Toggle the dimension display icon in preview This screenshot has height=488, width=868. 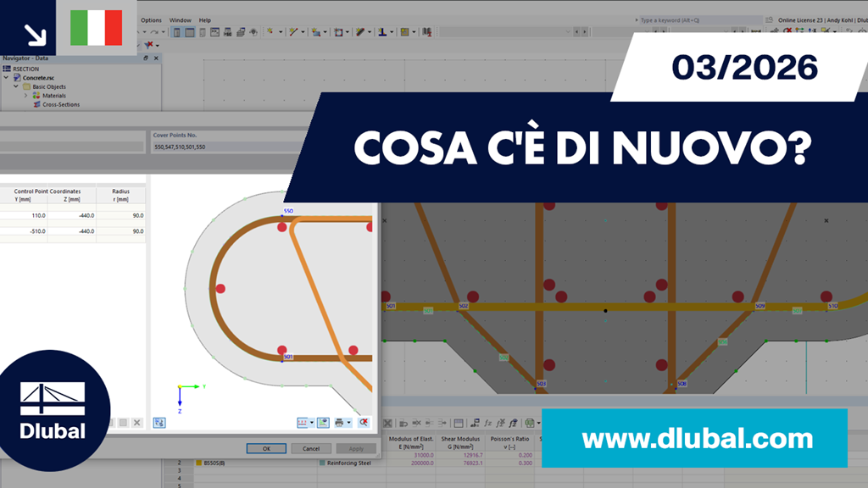[x=303, y=423]
